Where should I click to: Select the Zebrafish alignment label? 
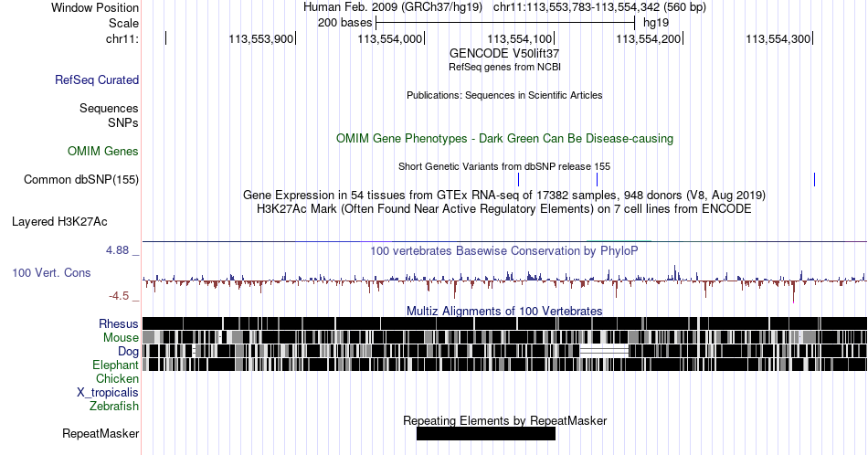pyautogui.click(x=114, y=406)
